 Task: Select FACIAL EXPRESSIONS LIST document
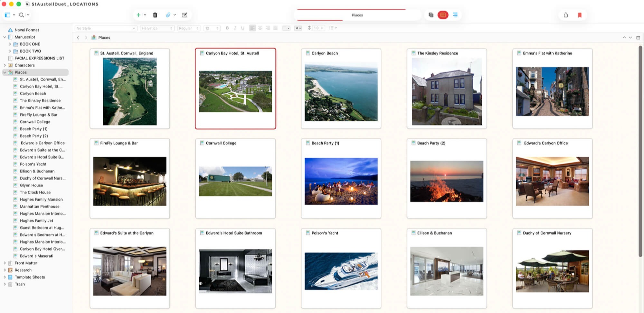pyautogui.click(x=39, y=58)
